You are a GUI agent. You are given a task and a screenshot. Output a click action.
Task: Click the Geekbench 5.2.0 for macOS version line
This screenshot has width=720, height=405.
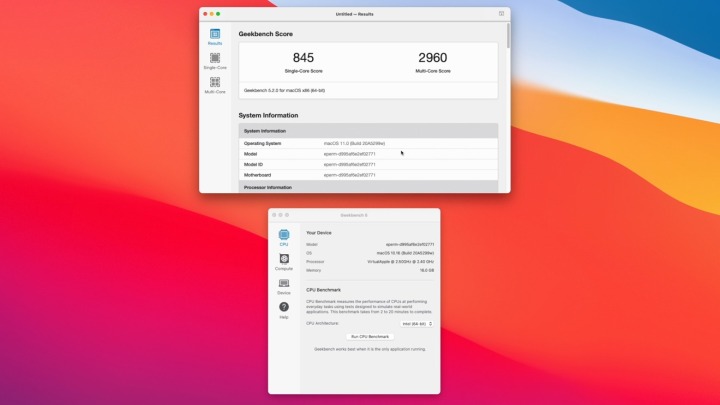pyautogui.click(x=284, y=90)
